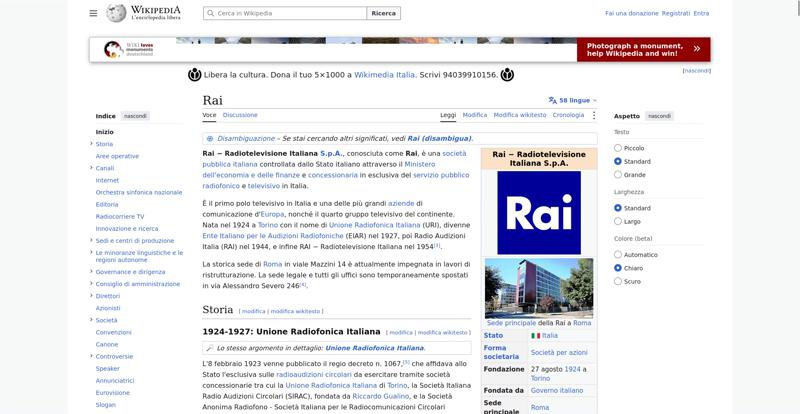Open the Riccardo Gualino link
Screen dimensions: 800x414
pyautogui.click(x=381, y=396)
